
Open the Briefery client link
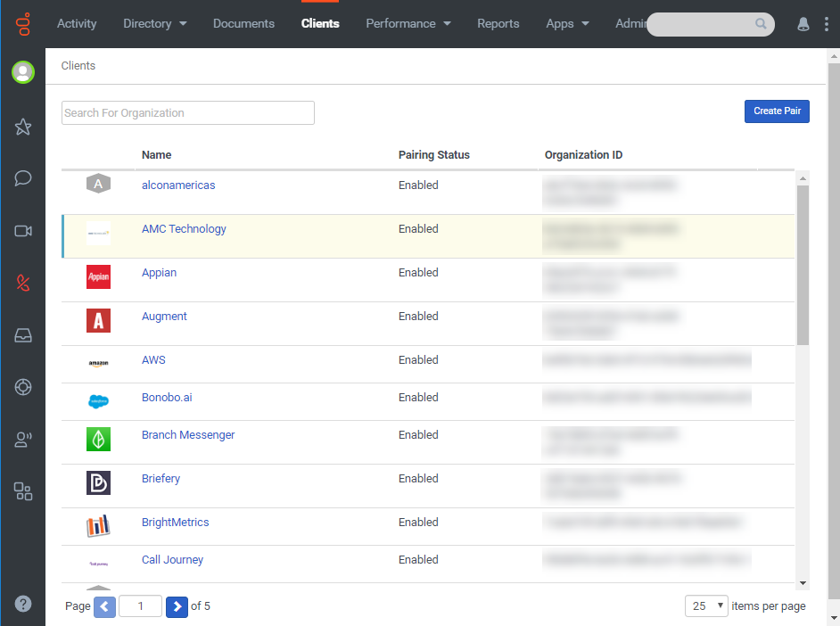pos(161,479)
